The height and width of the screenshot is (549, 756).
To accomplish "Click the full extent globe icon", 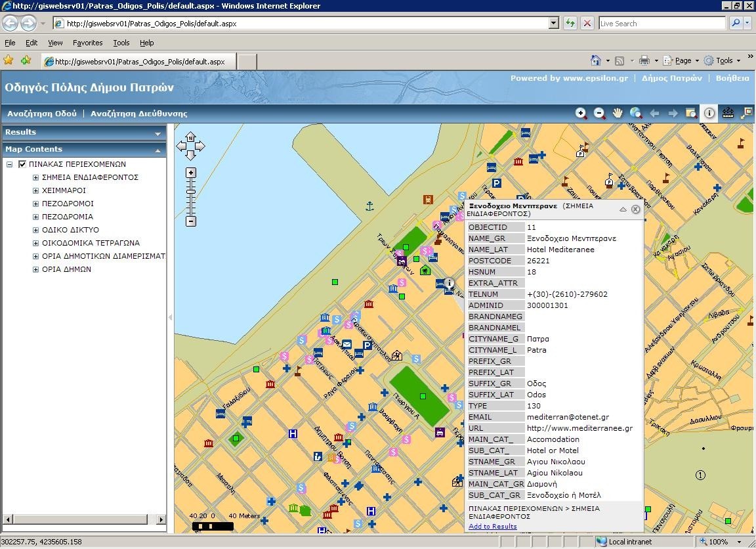I will coord(635,113).
